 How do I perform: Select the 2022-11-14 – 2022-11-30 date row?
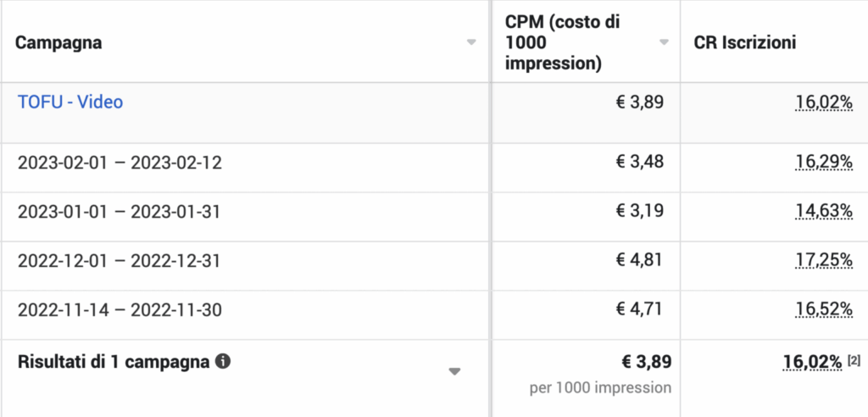[120, 310]
